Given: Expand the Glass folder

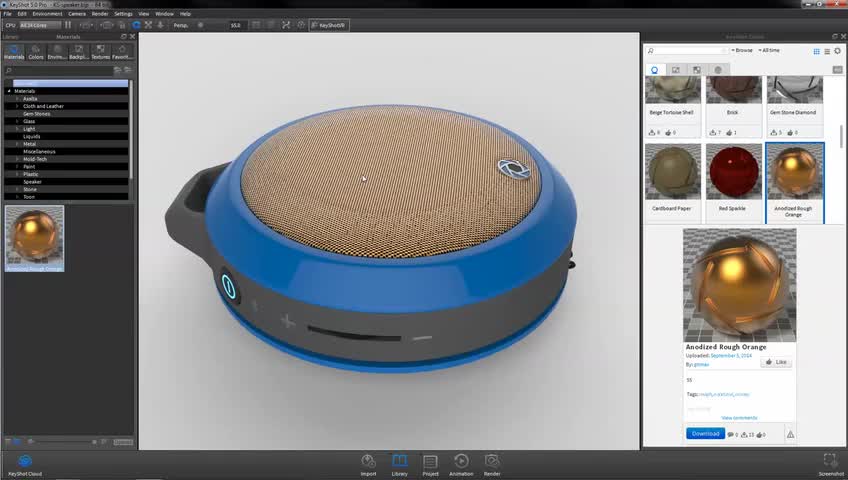Looking at the screenshot, I should [x=17, y=121].
